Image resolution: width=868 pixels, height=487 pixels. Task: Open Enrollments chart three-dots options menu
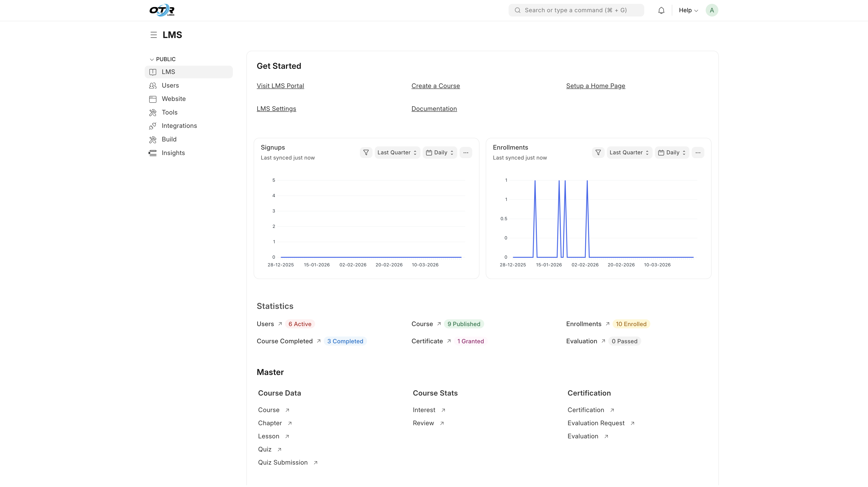tap(698, 153)
